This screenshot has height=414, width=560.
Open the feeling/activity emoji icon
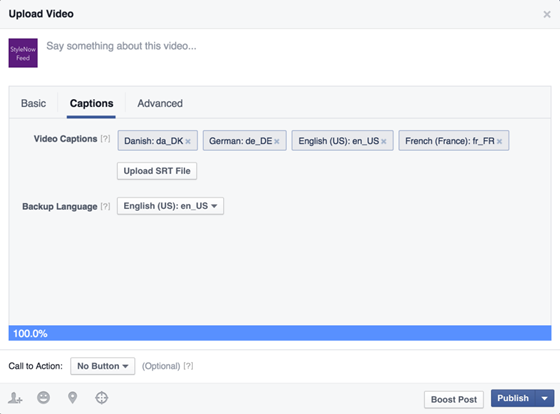[44, 398]
